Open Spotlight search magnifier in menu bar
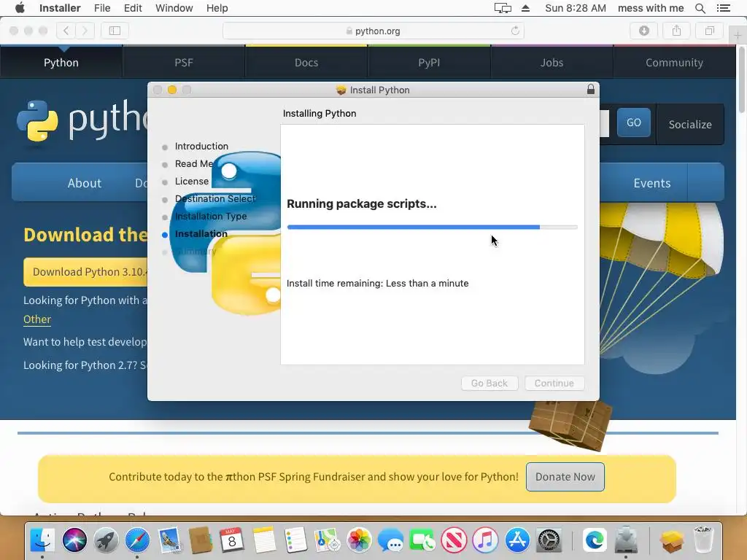 [x=700, y=8]
